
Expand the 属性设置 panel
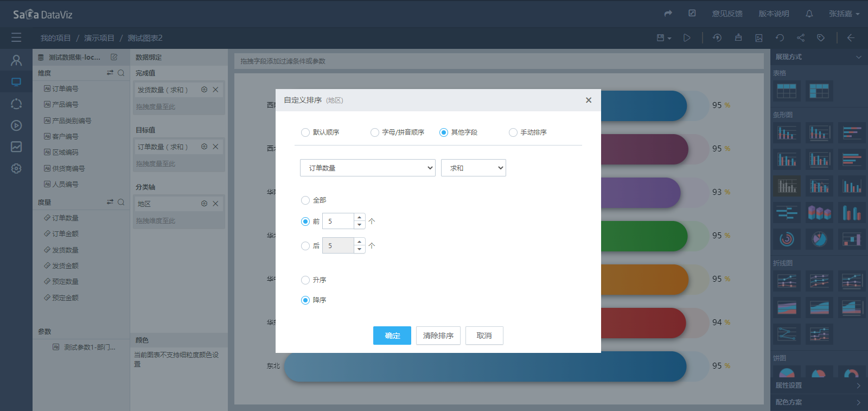click(x=819, y=385)
